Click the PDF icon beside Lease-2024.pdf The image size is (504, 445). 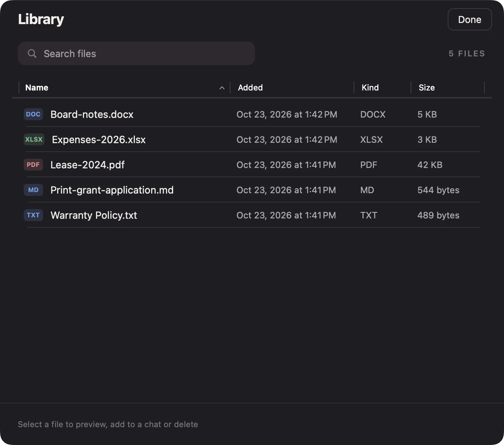33,165
